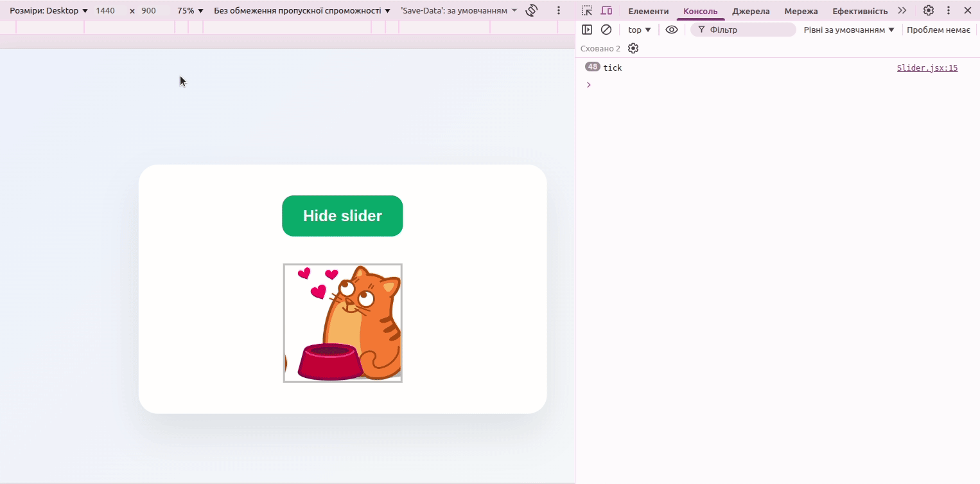Clear the console icon

pyautogui.click(x=606, y=30)
